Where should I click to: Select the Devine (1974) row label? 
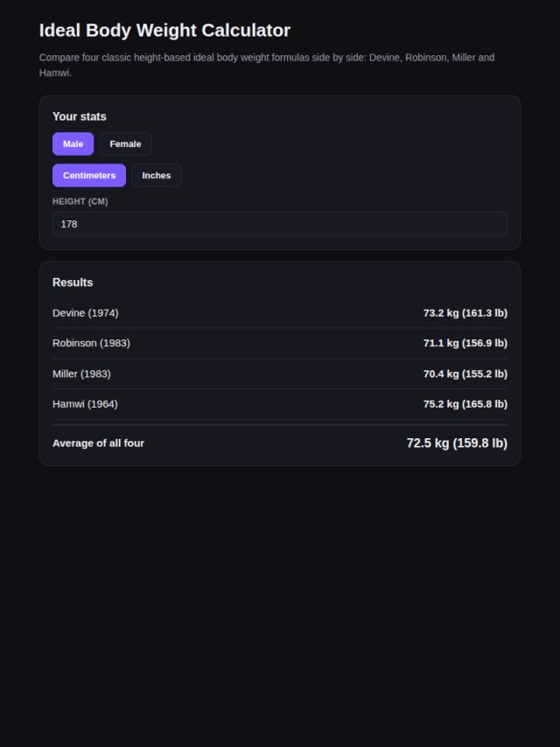pos(85,313)
